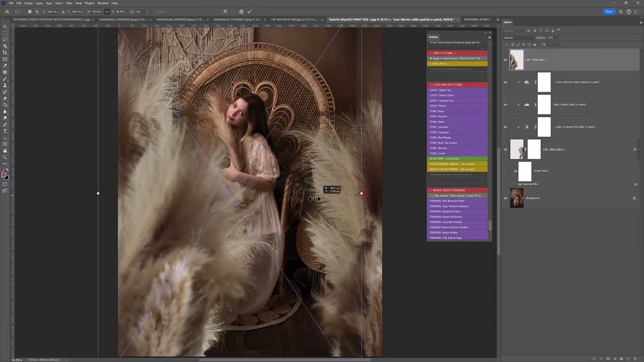Image resolution: width=644 pixels, height=362 pixels.
Task: Toggle visibility of the Background layer
Action: [505, 198]
